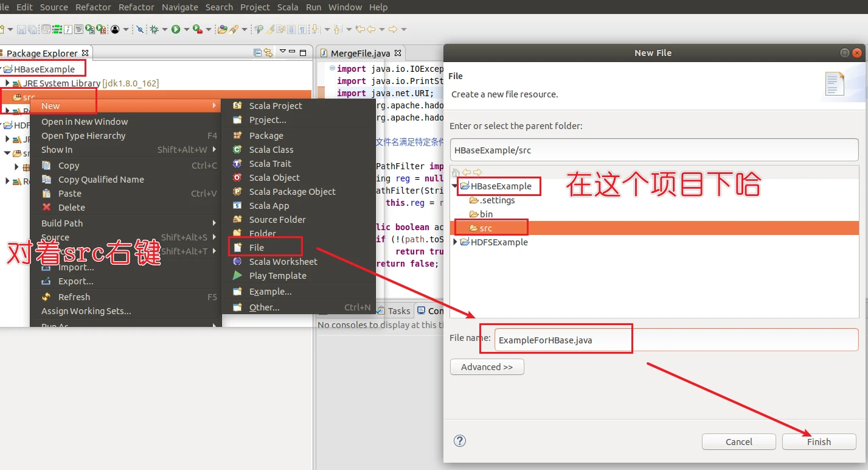Click the File name input field

coord(675,340)
